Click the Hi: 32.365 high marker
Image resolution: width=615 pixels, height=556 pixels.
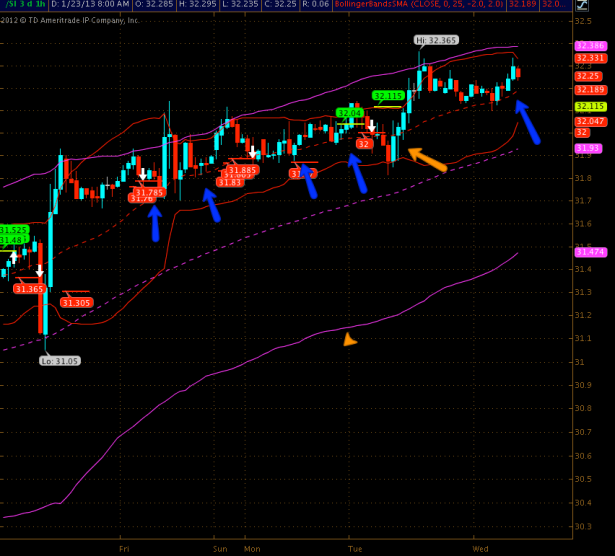tap(437, 40)
